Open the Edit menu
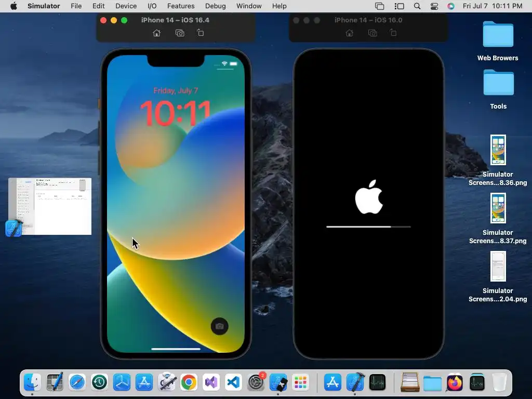 (x=98, y=6)
